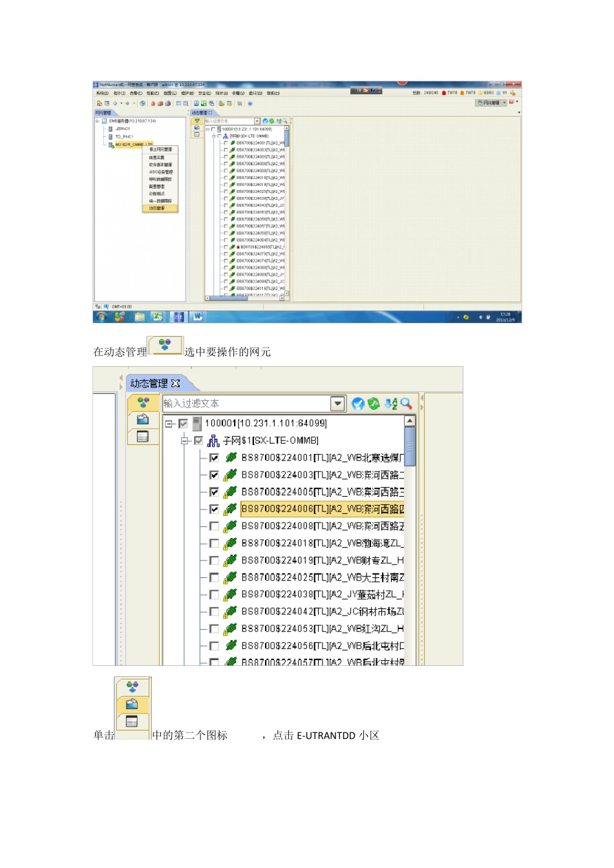Click green plug icon of BS8700$224008 row
The image size is (614, 868).
pyautogui.click(x=230, y=526)
